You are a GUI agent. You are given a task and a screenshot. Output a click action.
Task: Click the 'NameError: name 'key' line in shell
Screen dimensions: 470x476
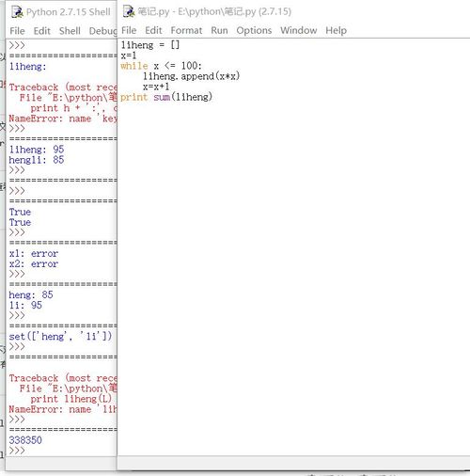63,119
